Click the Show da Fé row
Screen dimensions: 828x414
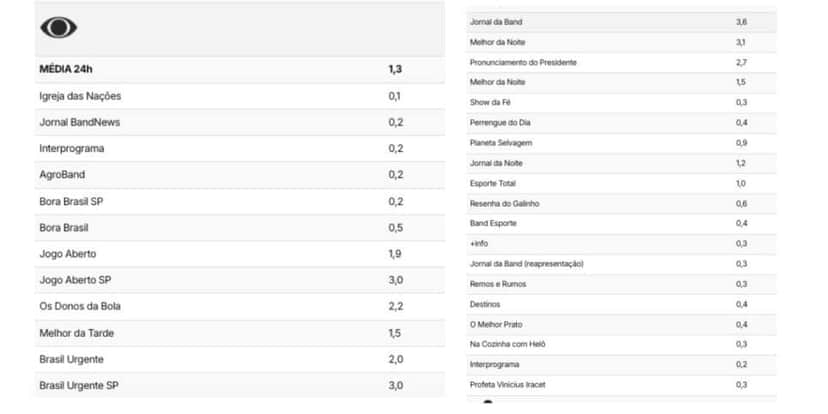(x=622, y=102)
